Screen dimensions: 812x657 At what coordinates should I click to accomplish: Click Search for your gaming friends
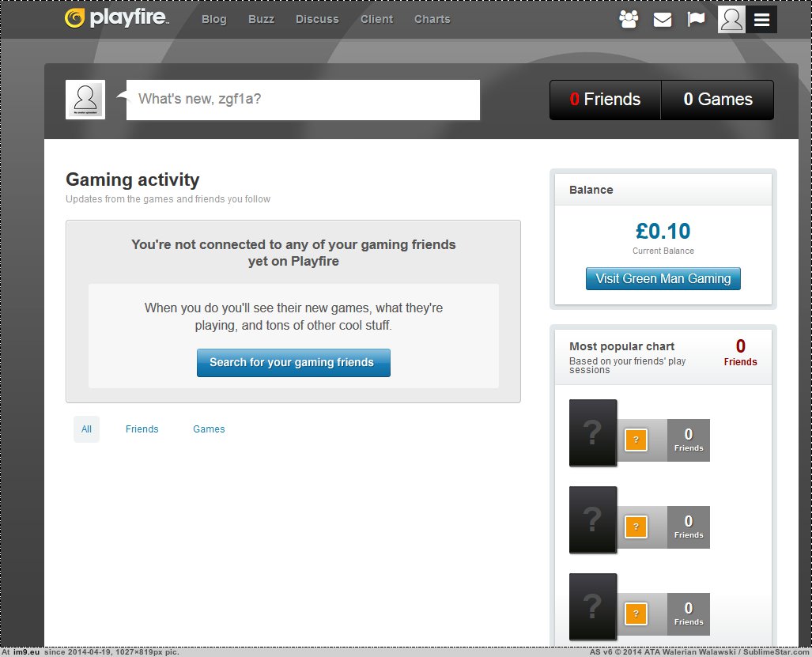click(293, 362)
